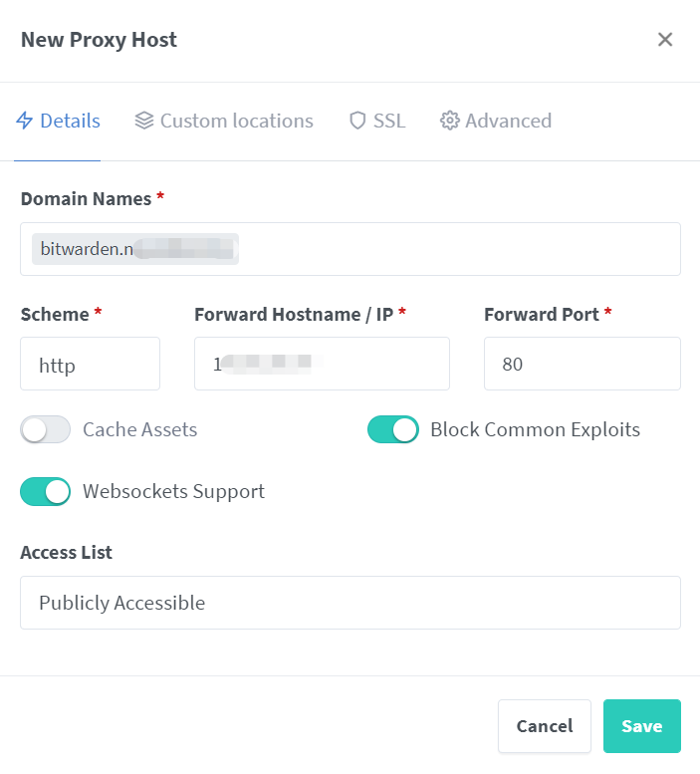Select the Details tab
The height and width of the screenshot is (774, 700).
click(58, 121)
